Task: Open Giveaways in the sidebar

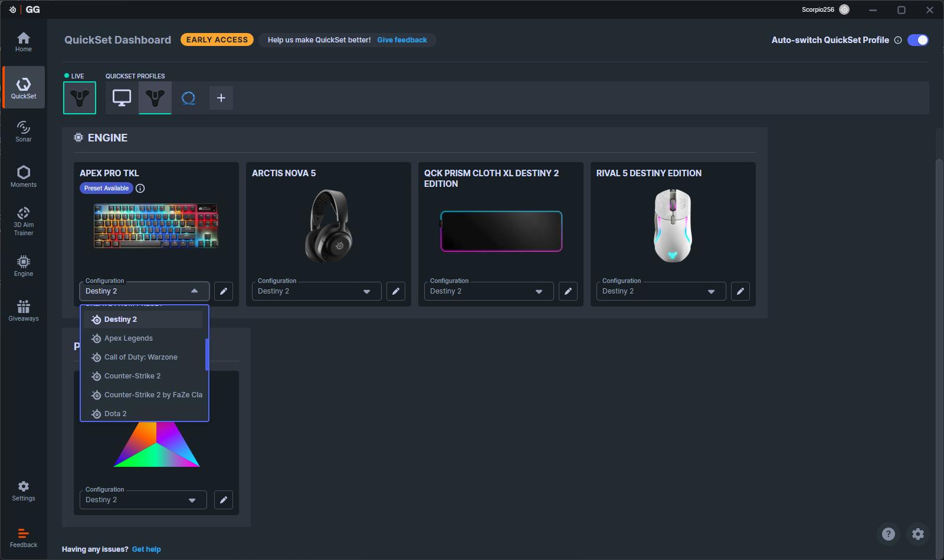Action: (x=24, y=311)
